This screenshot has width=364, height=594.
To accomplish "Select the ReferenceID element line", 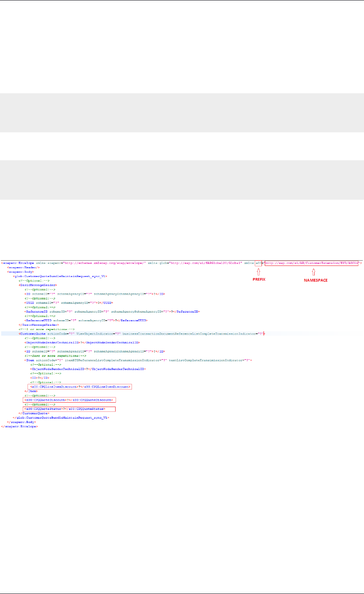I will click(112, 311).
